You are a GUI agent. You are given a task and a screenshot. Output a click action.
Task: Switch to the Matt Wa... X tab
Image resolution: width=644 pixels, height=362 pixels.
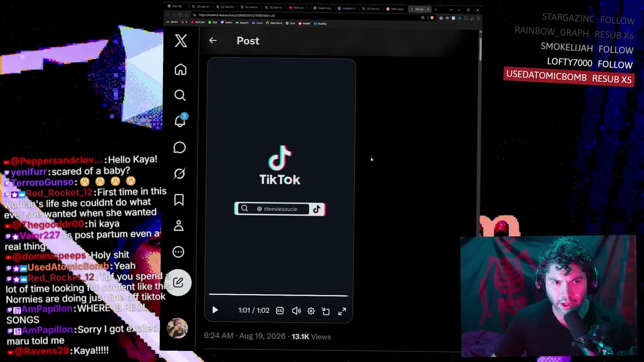click(x=225, y=7)
